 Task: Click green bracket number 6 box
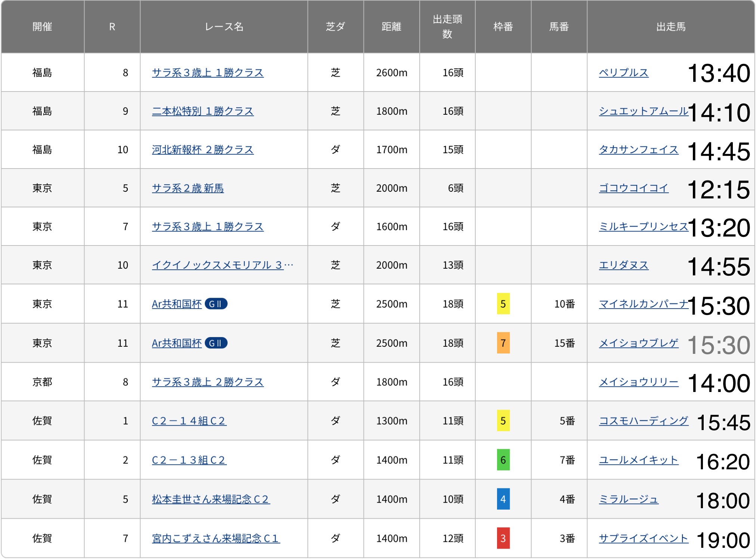[x=503, y=460]
